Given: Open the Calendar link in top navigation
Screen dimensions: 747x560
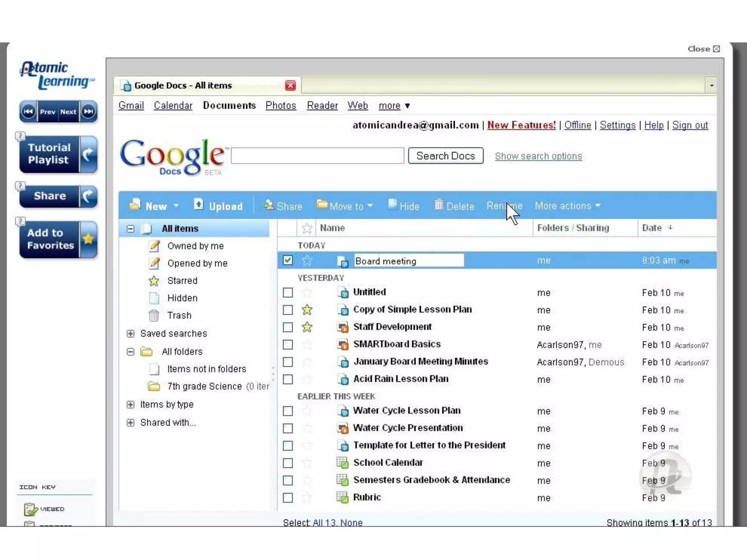Looking at the screenshot, I should pyautogui.click(x=173, y=106).
